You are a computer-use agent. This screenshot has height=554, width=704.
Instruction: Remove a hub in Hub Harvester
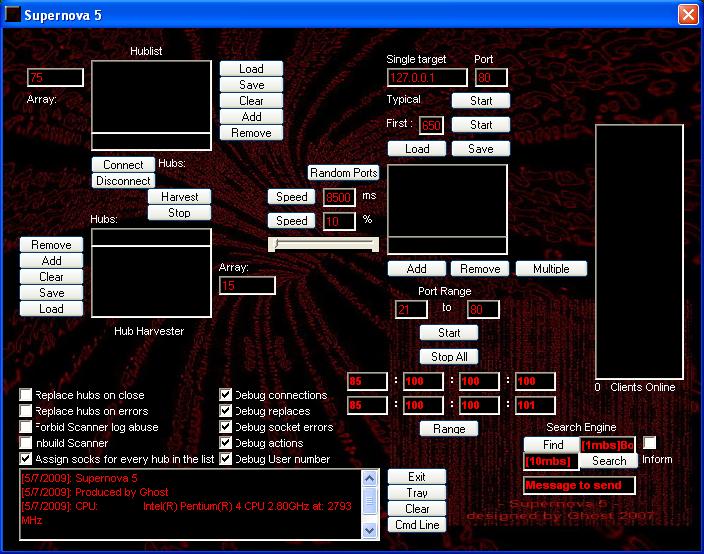click(x=51, y=245)
